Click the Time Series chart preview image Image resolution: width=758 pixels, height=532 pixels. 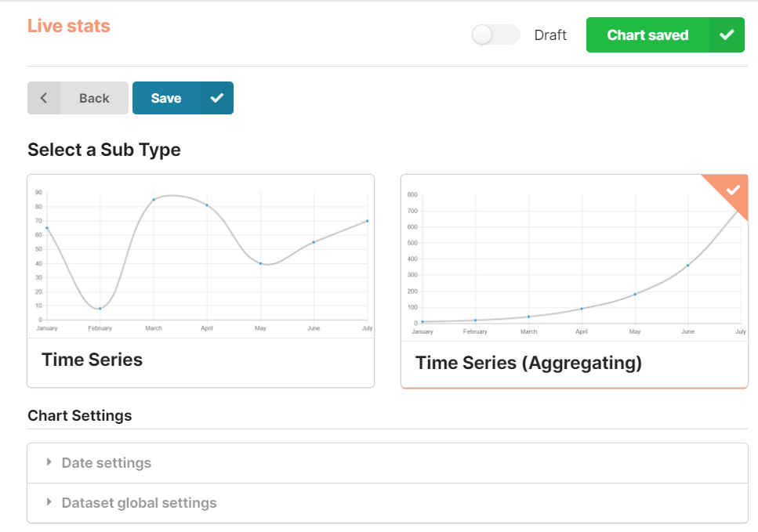tap(201, 257)
